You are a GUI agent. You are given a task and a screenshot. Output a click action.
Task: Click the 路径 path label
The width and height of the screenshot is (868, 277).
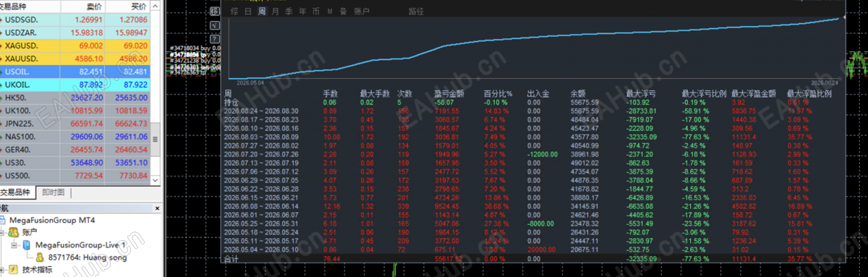(417, 12)
